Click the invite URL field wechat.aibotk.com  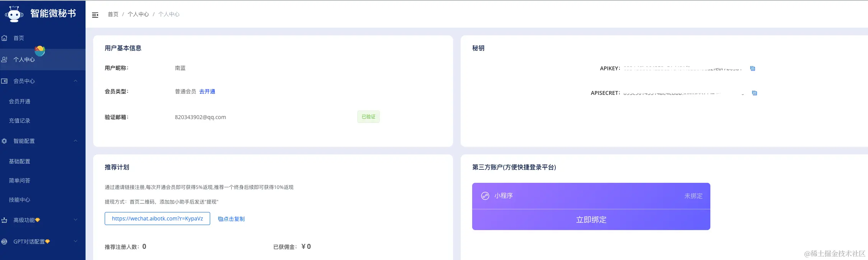pyautogui.click(x=157, y=219)
